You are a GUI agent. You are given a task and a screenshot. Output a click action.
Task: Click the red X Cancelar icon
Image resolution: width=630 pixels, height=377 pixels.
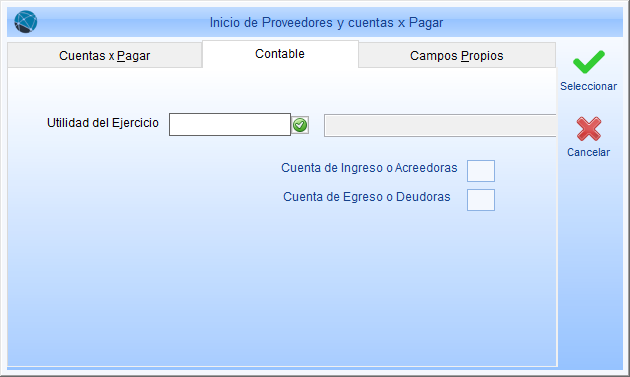pos(589,129)
